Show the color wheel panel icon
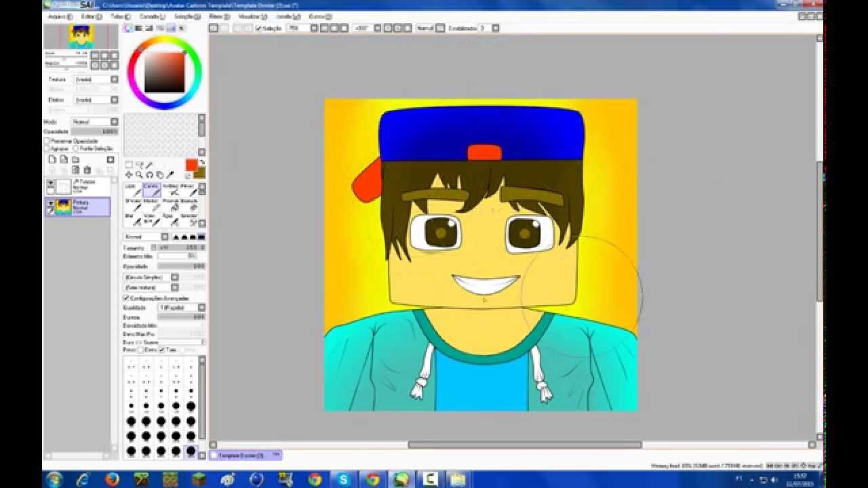Viewport: 868px width, 488px height. [127, 28]
